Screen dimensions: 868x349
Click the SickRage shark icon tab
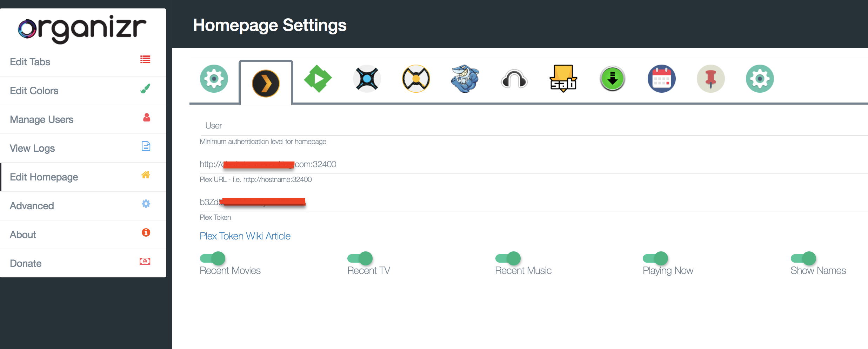click(x=465, y=79)
